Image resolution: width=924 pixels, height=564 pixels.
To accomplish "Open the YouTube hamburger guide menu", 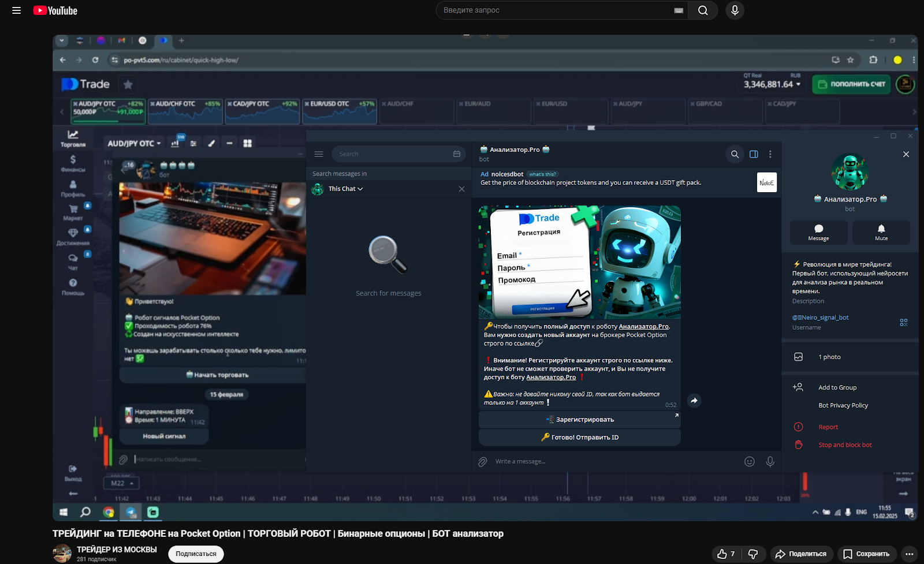I will tap(16, 10).
